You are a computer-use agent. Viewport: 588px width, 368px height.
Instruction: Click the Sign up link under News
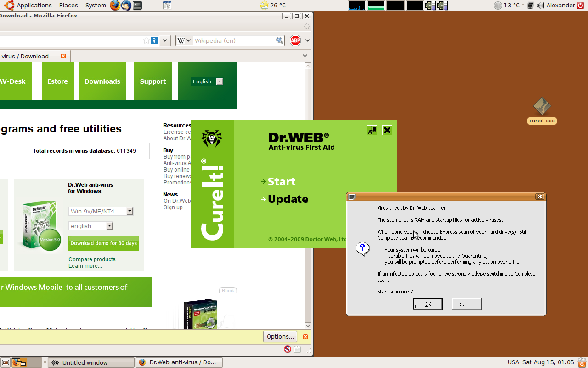click(x=173, y=207)
